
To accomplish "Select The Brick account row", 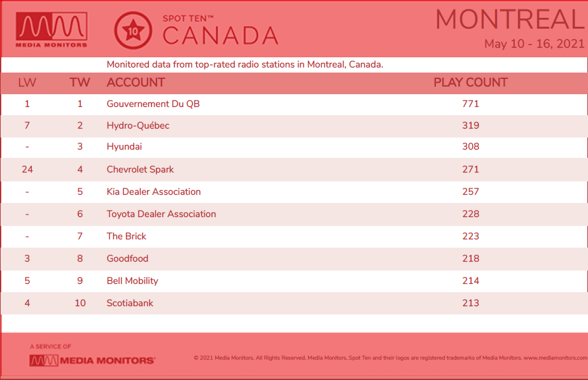I will (x=294, y=236).
